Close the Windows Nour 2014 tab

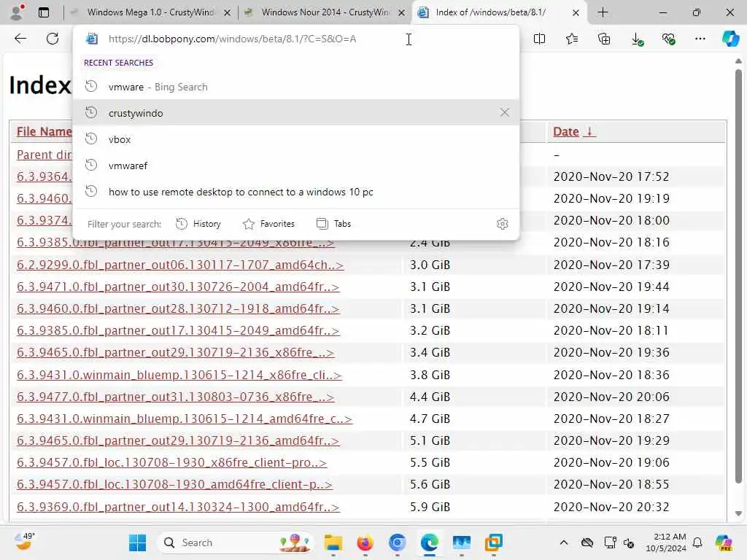coord(402,13)
